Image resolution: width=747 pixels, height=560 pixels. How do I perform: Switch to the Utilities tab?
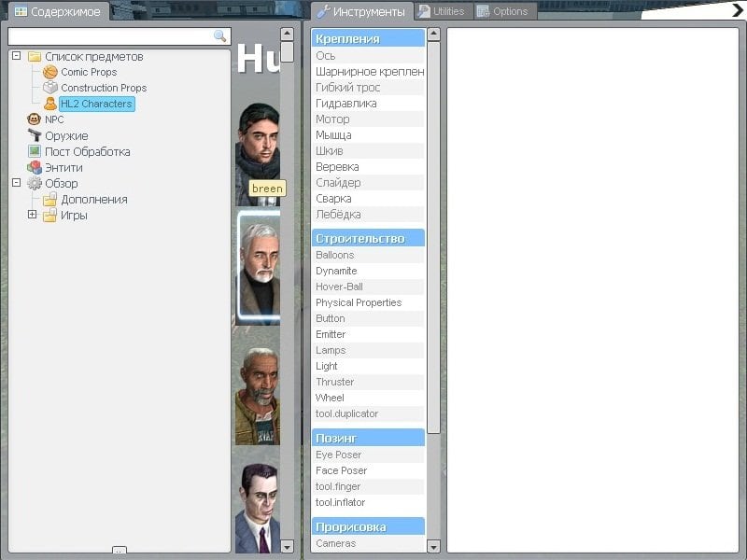[442, 11]
